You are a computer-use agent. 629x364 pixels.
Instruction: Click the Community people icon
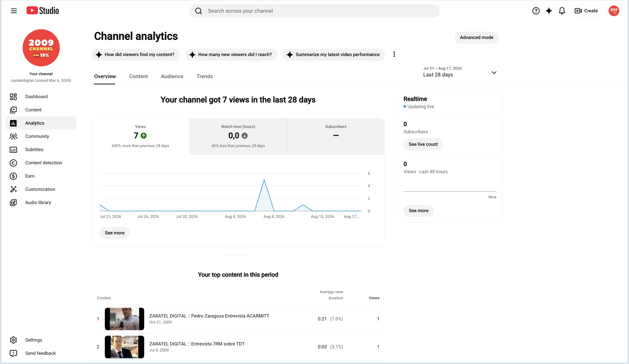click(x=13, y=136)
